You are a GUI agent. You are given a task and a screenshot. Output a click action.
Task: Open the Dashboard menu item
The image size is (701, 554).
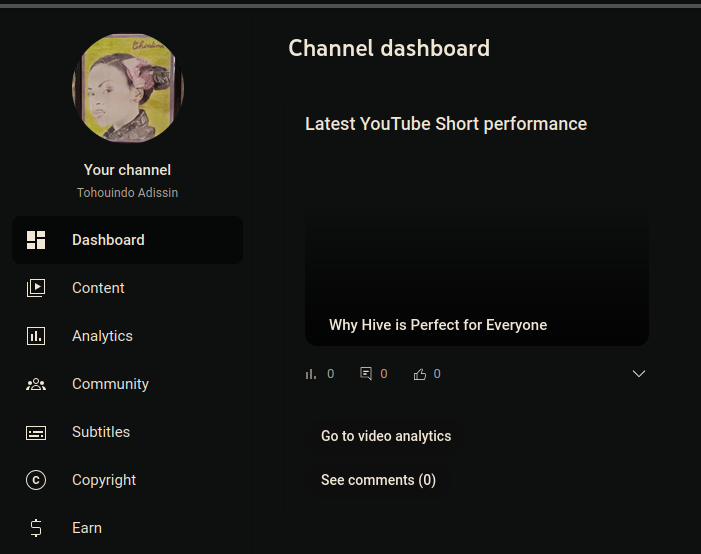tap(127, 240)
